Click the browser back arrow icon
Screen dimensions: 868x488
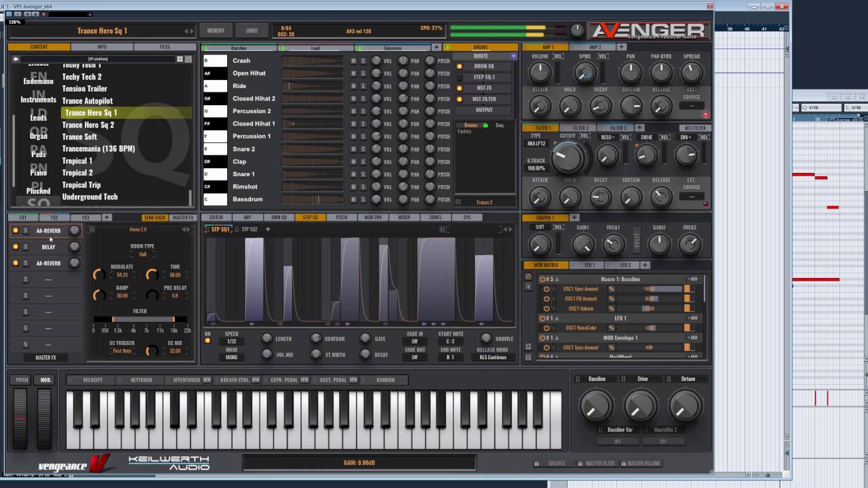click(x=16, y=59)
